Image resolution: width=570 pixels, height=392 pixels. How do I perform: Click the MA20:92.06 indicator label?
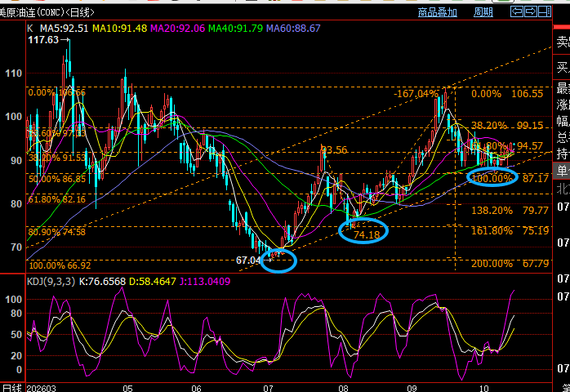178,29
